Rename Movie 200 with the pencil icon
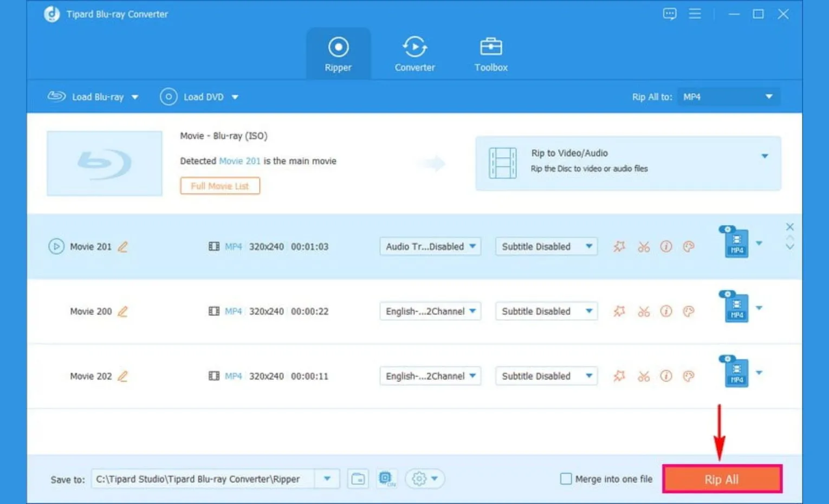 click(123, 312)
